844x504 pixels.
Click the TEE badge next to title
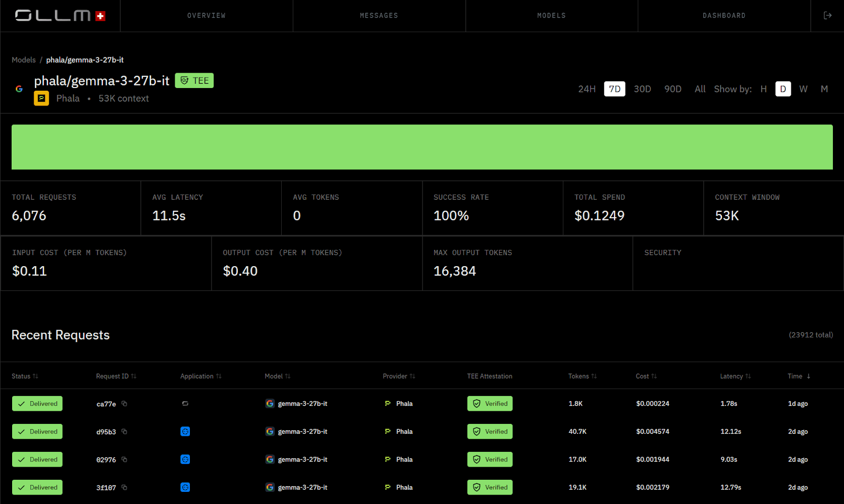(x=194, y=81)
